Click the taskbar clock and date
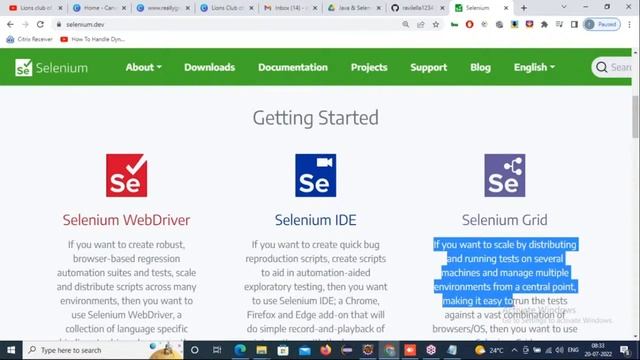Image resolution: width=640 pixels, height=360 pixels. tap(598, 350)
